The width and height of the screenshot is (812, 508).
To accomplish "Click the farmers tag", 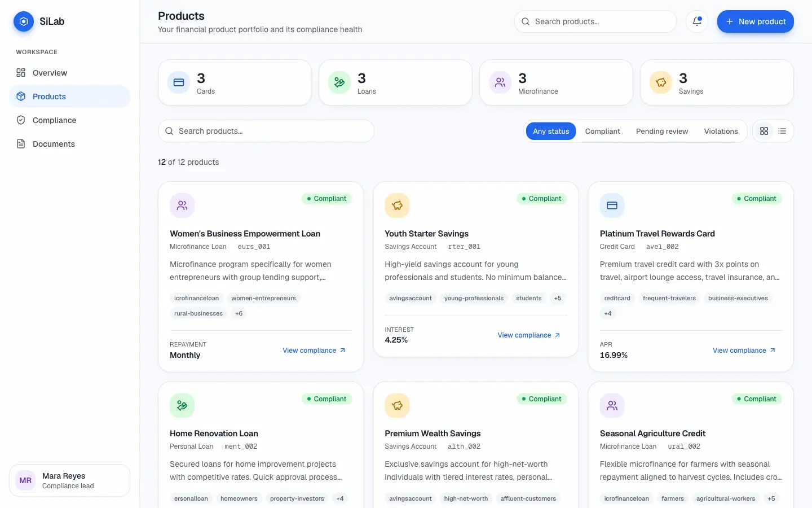I will 672,498.
